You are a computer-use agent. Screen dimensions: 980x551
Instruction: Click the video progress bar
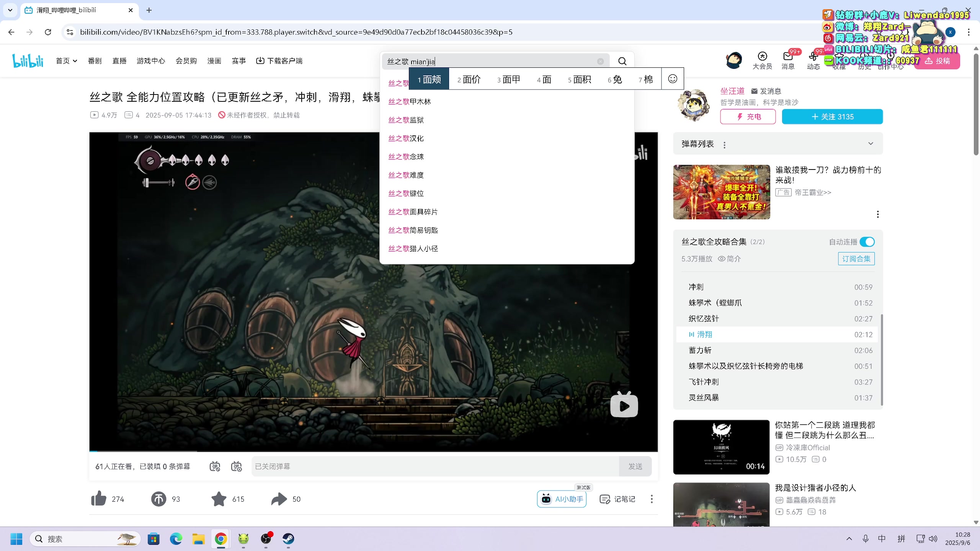point(374,451)
